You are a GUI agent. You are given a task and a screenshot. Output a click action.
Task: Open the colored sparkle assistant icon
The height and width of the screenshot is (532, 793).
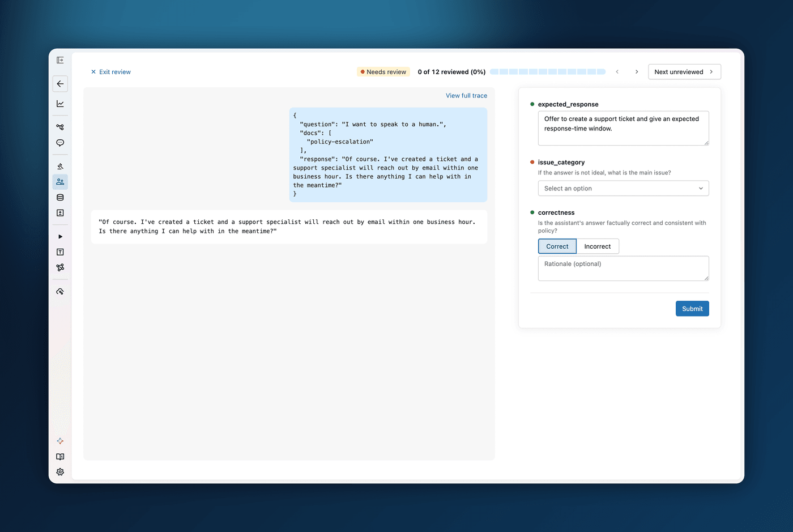[60, 441]
